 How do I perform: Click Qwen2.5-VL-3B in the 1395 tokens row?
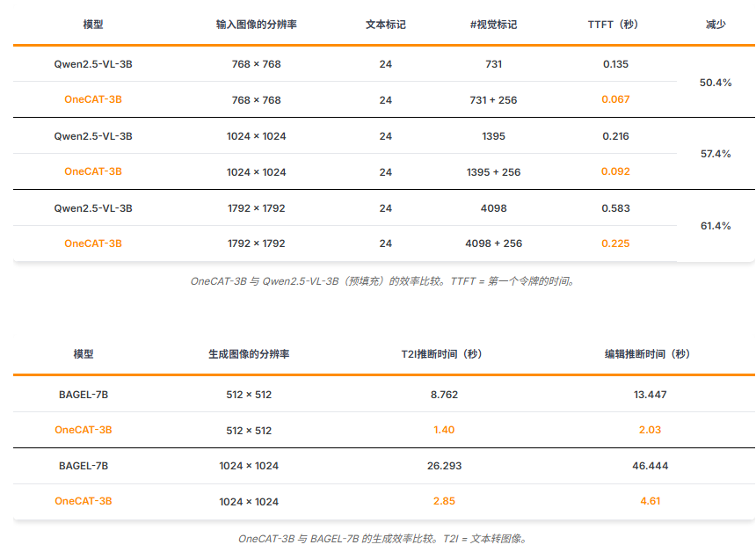click(x=93, y=136)
